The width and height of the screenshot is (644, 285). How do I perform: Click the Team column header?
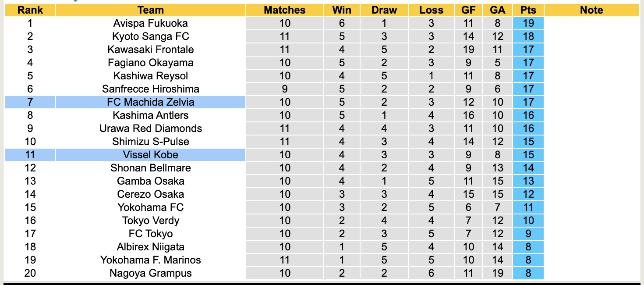150,10
